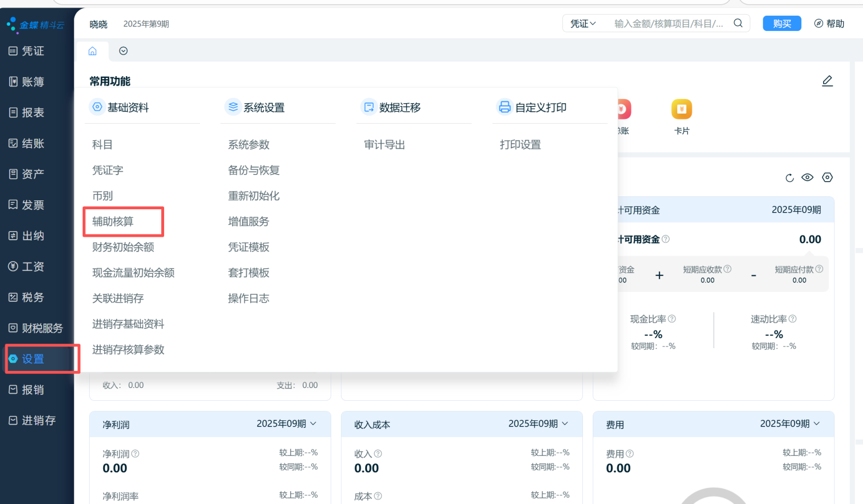Click the yellow 卡片 icon

pos(681,110)
